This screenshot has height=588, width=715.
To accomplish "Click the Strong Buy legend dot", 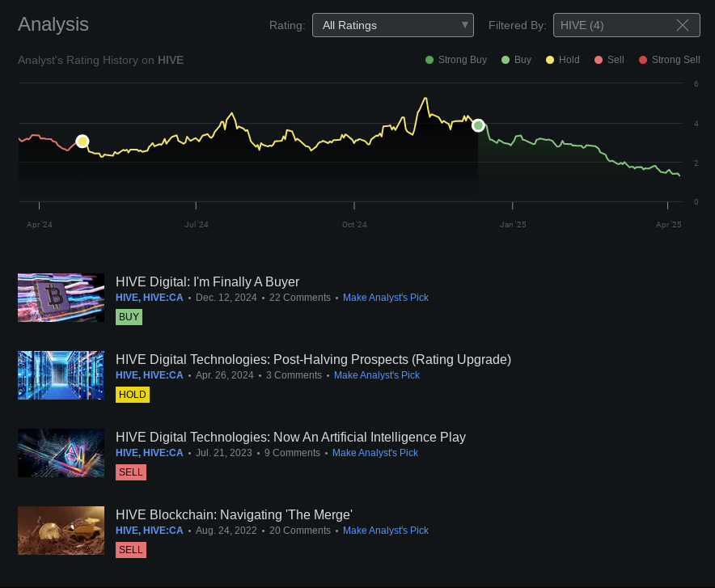I will 429,60.
